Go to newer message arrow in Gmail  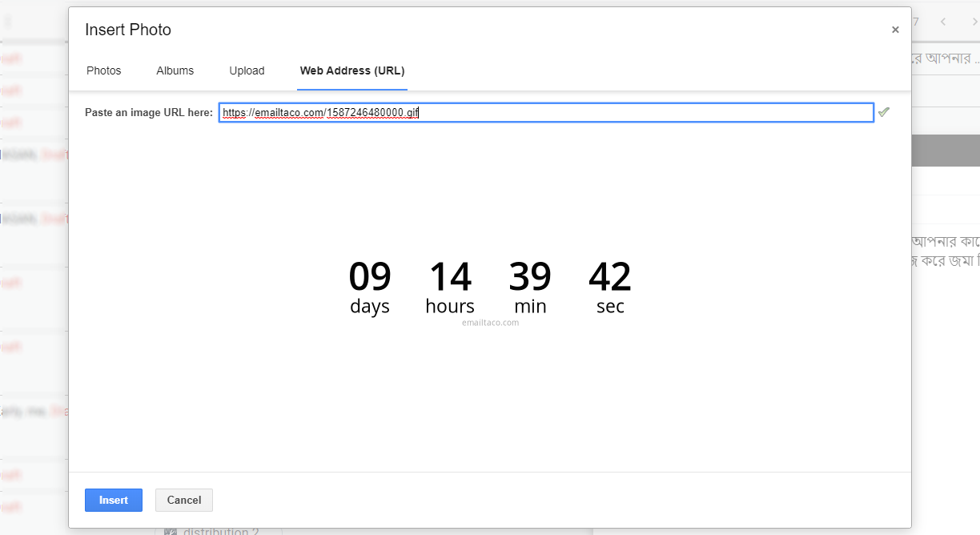tap(943, 22)
